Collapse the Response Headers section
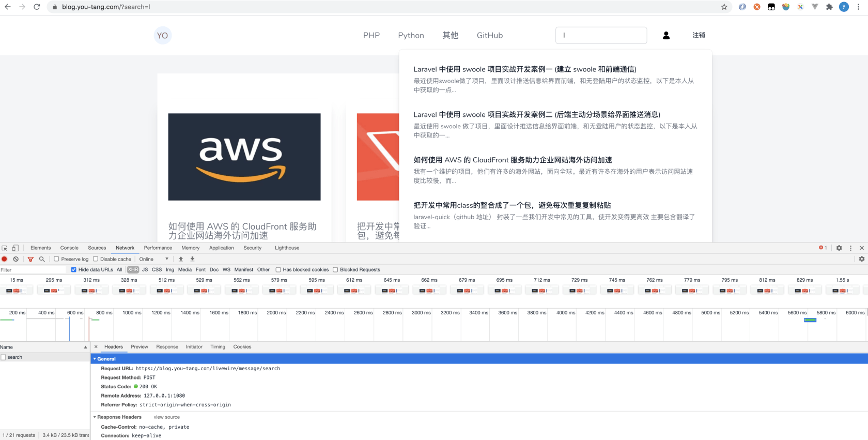Viewport: 868px width, 440px height. (95, 417)
